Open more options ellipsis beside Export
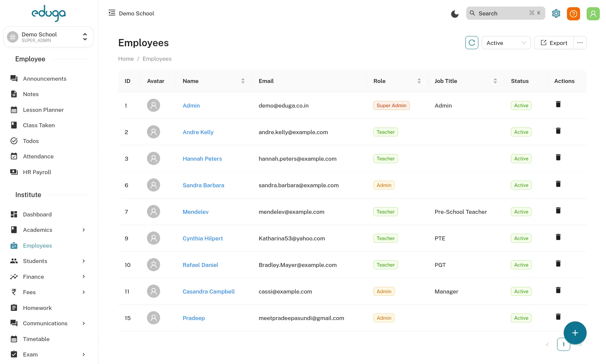606x364 pixels. pyautogui.click(x=580, y=43)
